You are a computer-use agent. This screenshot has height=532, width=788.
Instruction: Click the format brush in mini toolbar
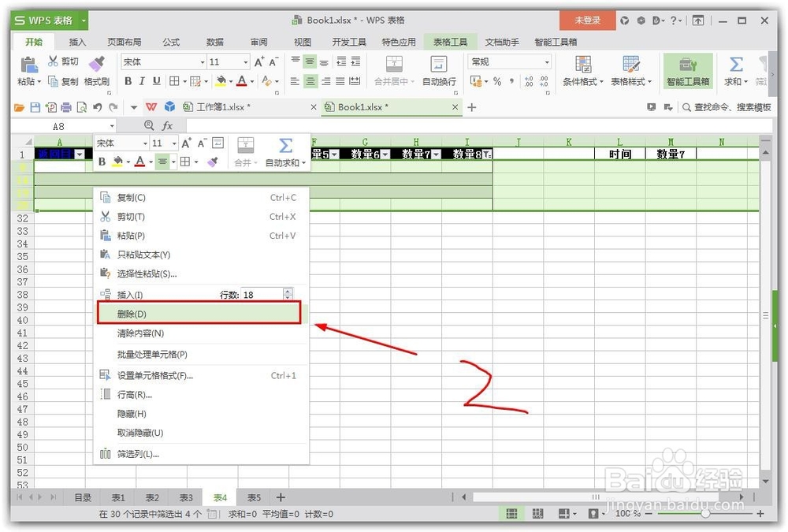213,162
